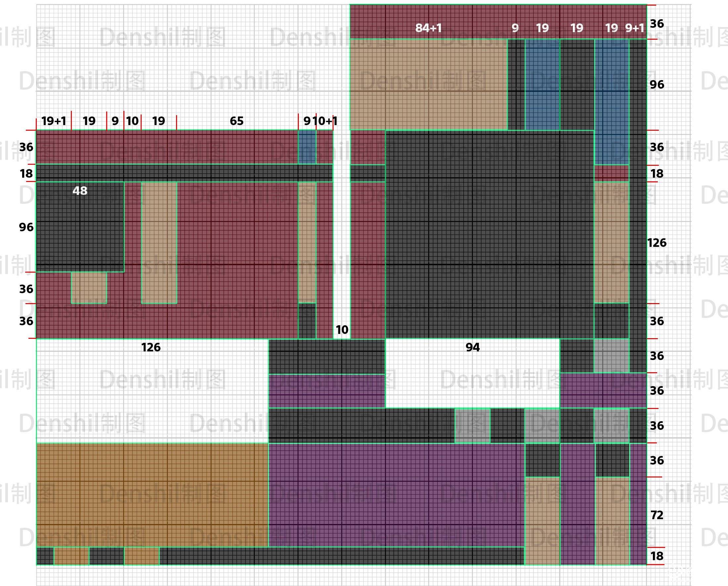Click the "10" label in the narrow white gap
Screen dimensions: 728x586
point(342,330)
